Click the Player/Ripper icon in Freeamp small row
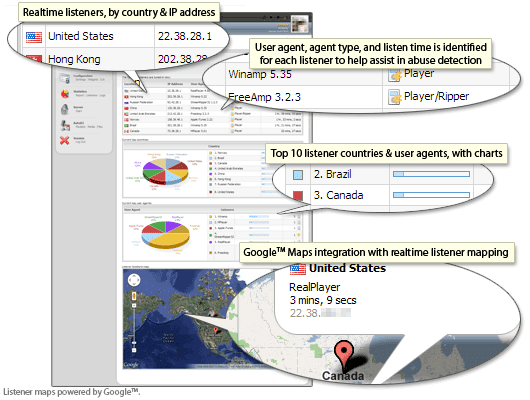 233,114
